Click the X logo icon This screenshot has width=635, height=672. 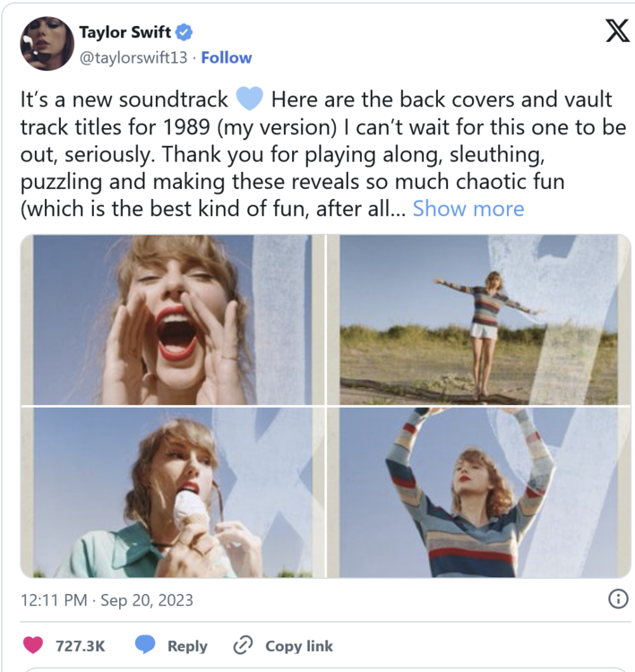(617, 31)
